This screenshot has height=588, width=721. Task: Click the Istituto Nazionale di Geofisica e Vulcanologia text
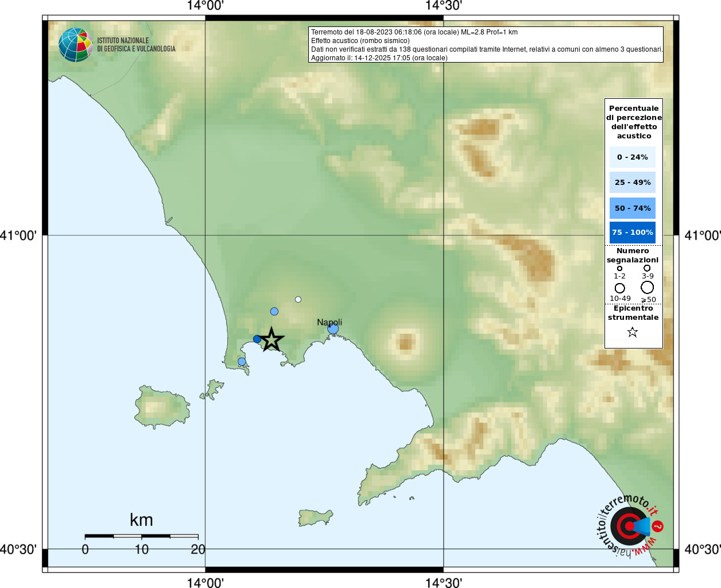pyautogui.click(x=136, y=45)
